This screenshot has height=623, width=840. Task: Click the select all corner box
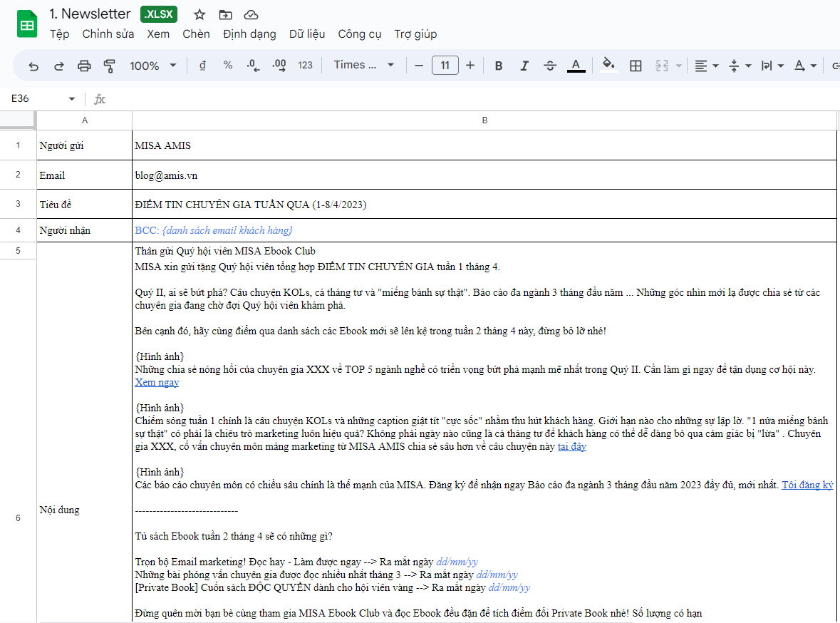19,120
